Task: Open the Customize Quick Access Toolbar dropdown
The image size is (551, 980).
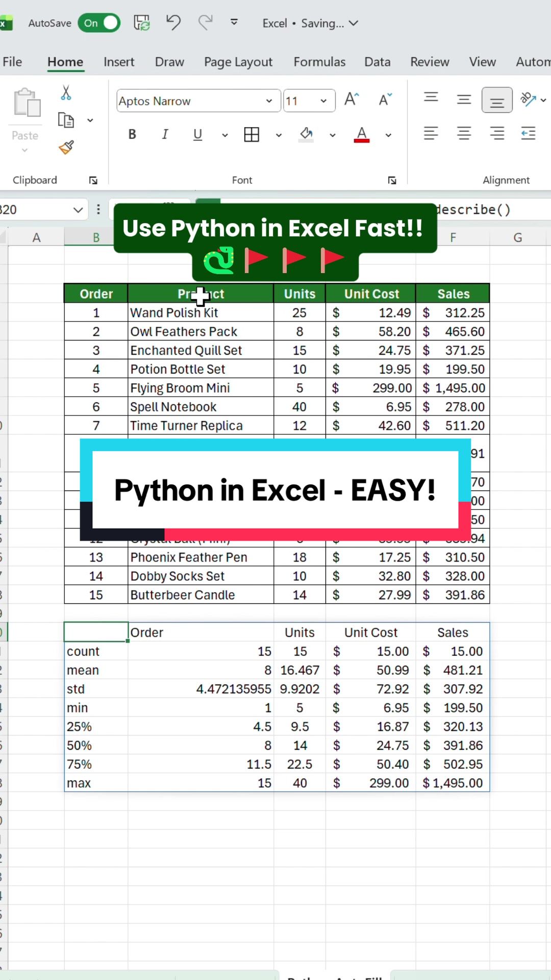Action: 234,22
